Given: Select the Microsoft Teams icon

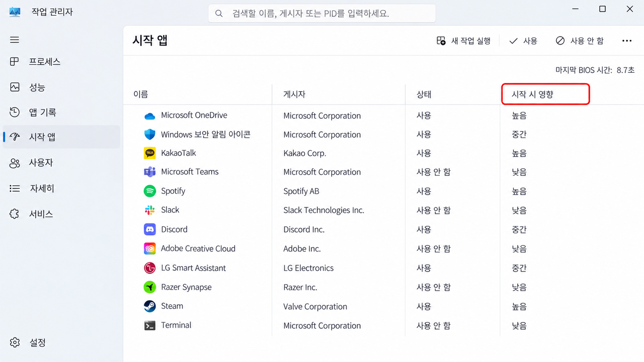Looking at the screenshot, I should click(150, 172).
